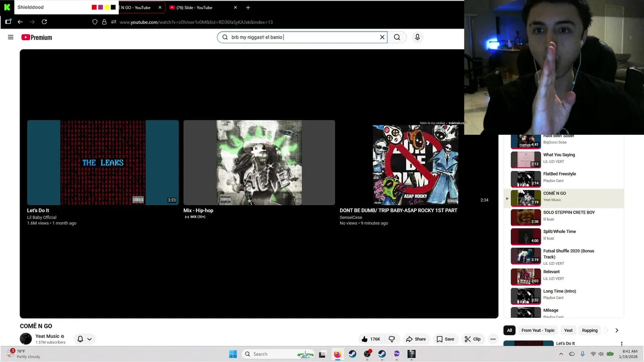The height and width of the screenshot is (362, 644).
Task: Click the Windows taskbar Search box
Action: 278,354
